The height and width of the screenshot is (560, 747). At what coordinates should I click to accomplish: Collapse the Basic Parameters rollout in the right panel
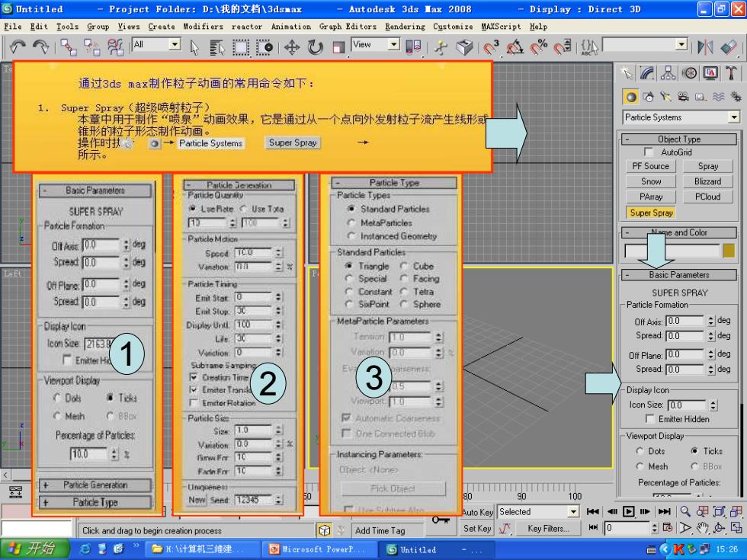click(679, 275)
